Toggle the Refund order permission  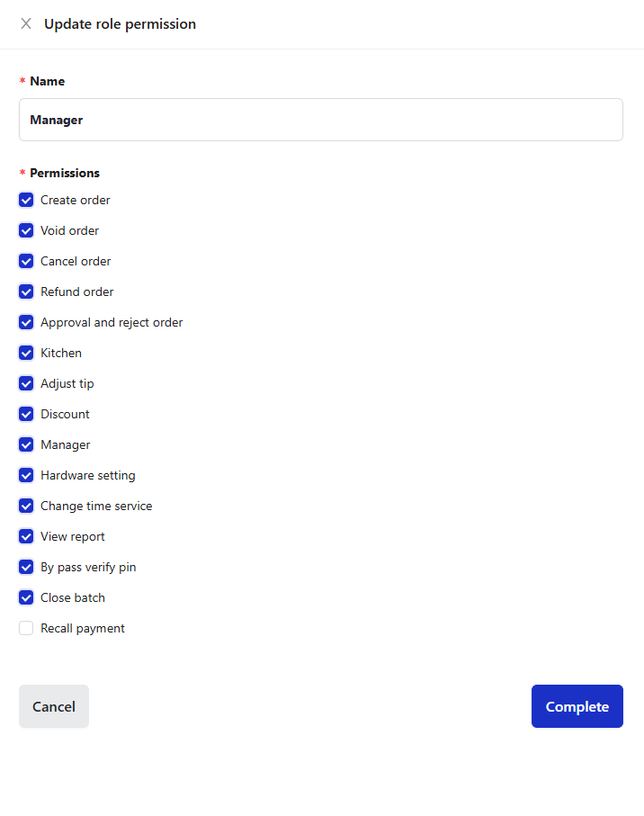pyautogui.click(x=25, y=291)
